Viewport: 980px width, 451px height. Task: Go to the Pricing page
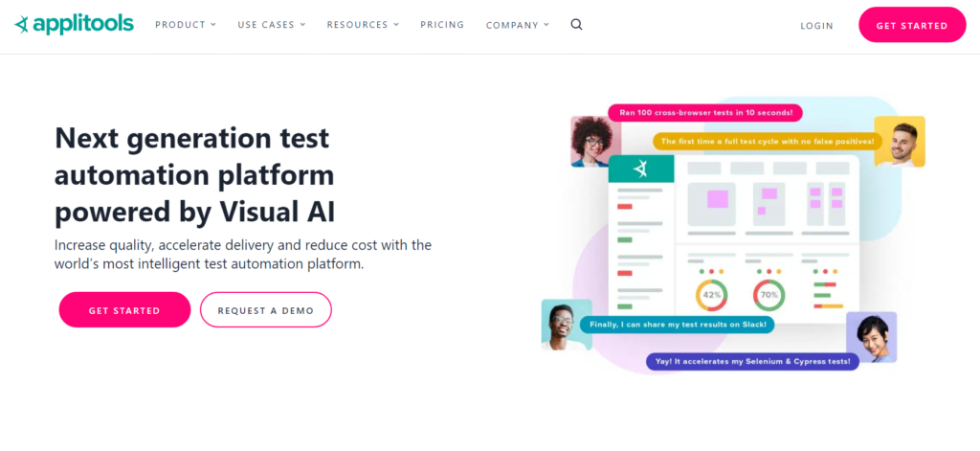tap(442, 25)
